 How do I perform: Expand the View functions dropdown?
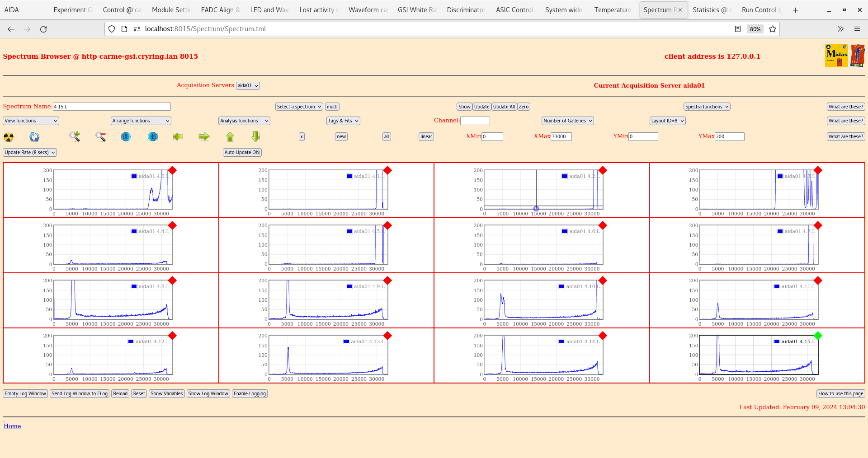(x=31, y=121)
